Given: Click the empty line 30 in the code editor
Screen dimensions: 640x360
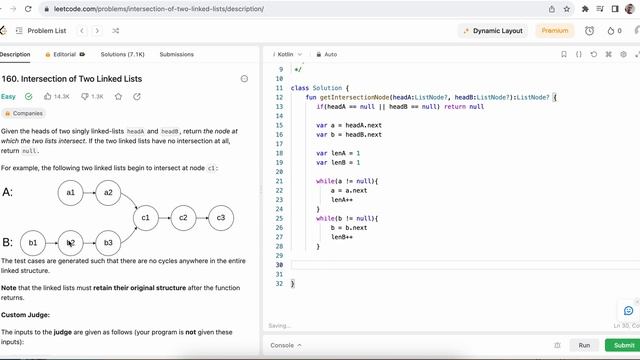Looking at the screenshot, I should [x=465, y=265].
